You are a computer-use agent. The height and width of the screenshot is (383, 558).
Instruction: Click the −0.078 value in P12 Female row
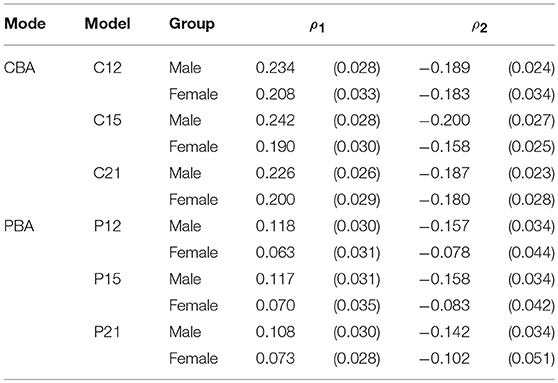click(445, 252)
